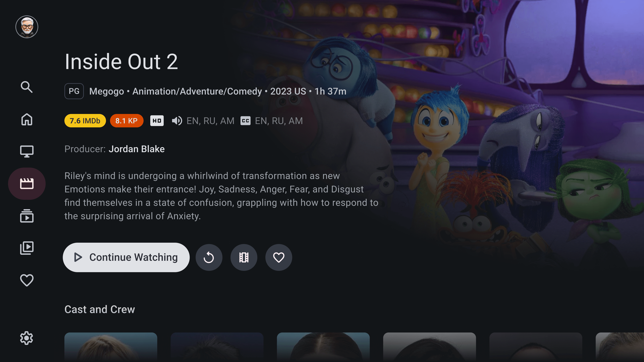The height and width of the screenshot is (362, 644).
Task: Click the user profile avatar
Action: [x=27, y=27]
